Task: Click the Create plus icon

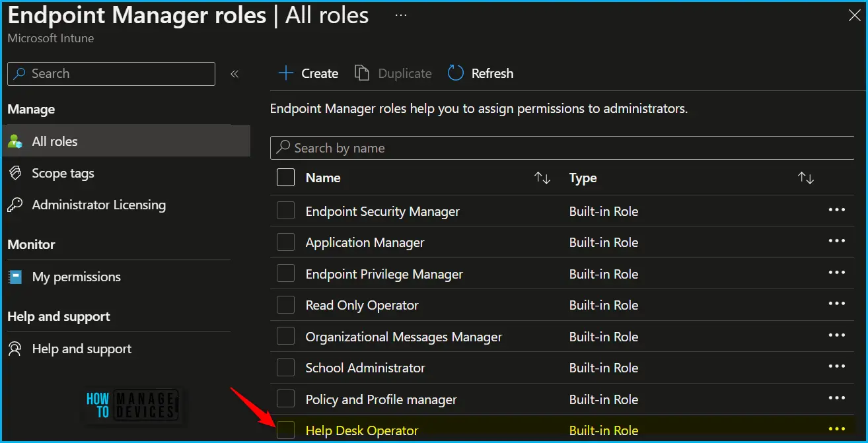Action: pos(285,73)
